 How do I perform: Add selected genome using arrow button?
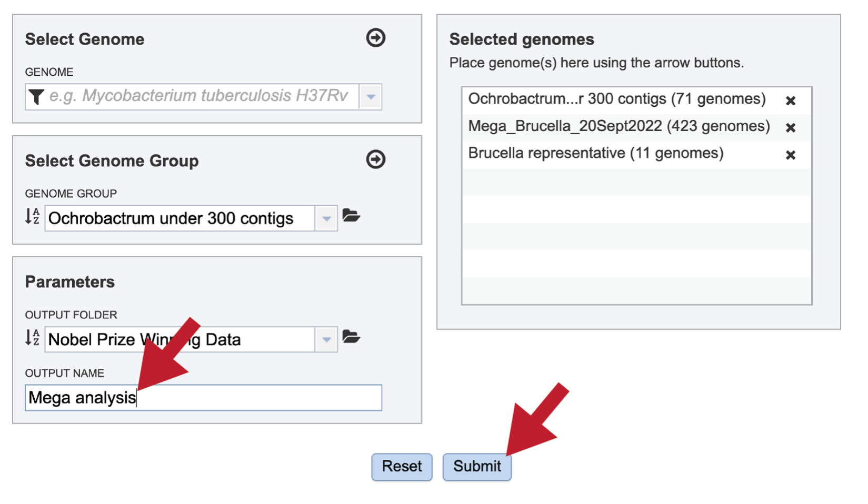[x=376, y=38]
